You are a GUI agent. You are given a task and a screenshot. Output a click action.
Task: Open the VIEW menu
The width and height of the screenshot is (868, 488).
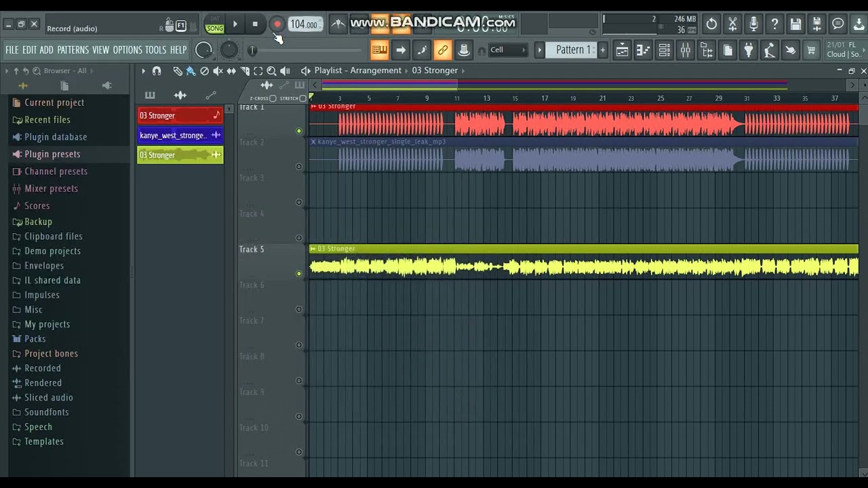pos(100,50)
